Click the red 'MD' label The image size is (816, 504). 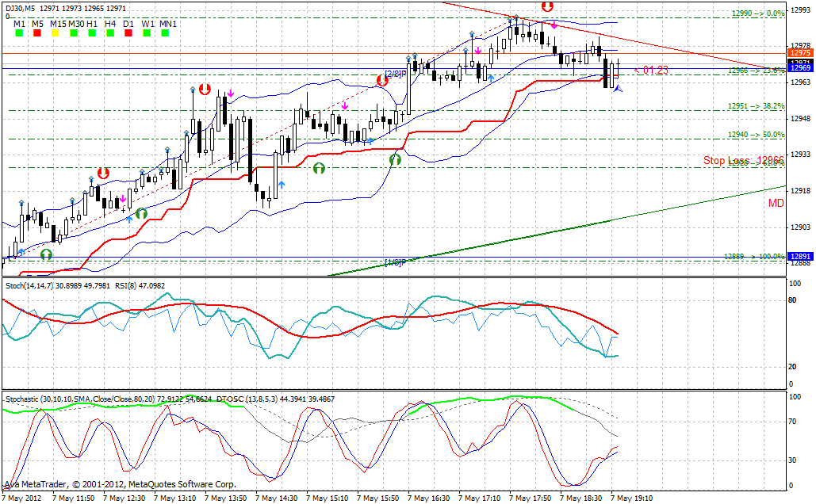pos(776,204)
